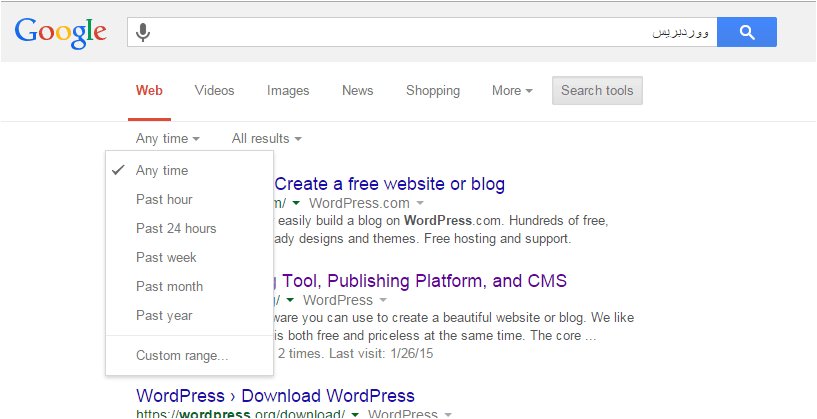Expand gray WordPress arrow on second result
817x419 pixels.
[x=383, y=301]
